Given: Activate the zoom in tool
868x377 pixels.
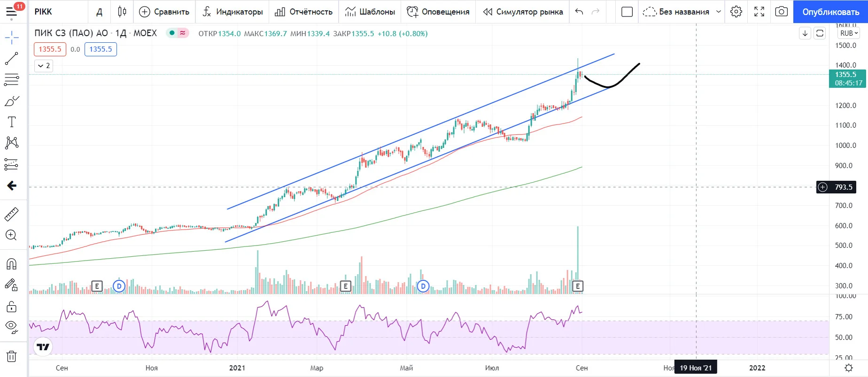Looking at the screenshot, I should click(x=11, y=235).
